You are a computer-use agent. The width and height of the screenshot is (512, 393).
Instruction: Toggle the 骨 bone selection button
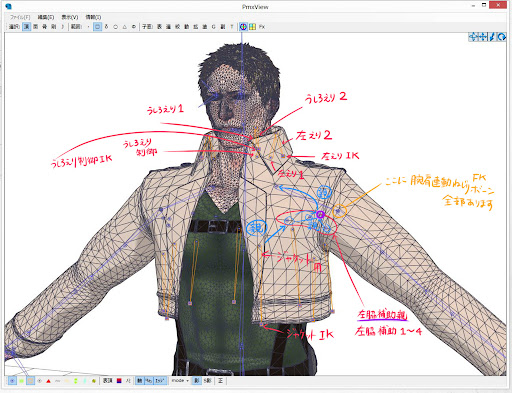coord(44,27)
